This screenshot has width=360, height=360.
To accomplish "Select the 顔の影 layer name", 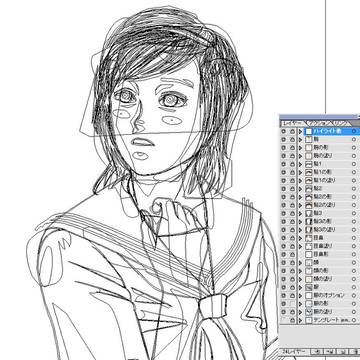I will 321,271.
